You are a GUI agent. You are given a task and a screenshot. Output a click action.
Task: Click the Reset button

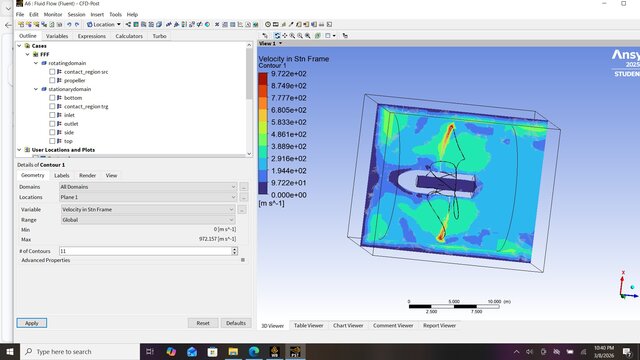203,323
